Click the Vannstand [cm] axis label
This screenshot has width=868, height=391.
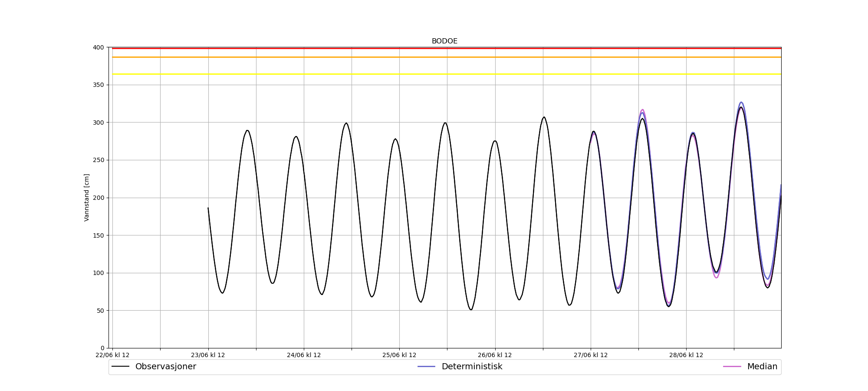tap(87, 198)
